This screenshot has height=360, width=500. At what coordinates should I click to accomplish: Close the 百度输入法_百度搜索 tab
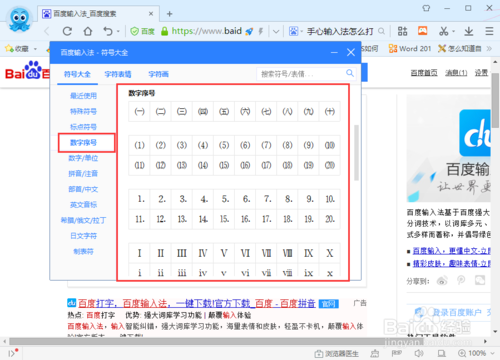(151, 14)
